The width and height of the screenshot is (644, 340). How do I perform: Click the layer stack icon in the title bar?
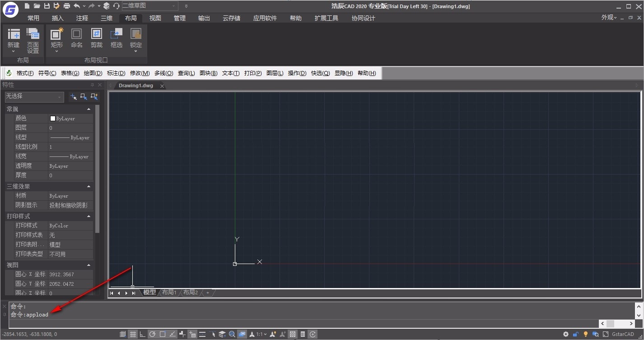[106, 6]
